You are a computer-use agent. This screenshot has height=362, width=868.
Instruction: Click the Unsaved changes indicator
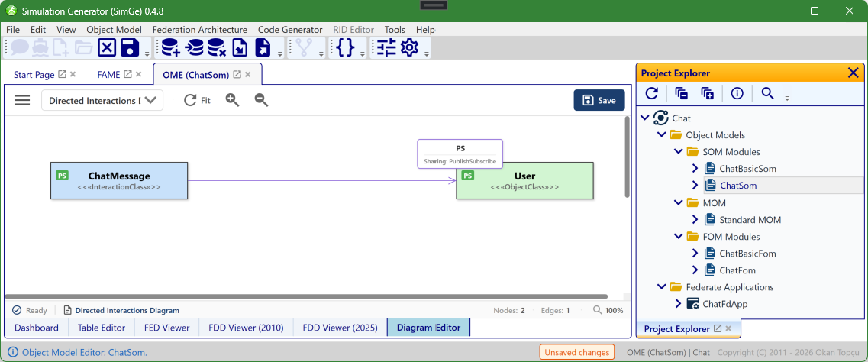577,352
